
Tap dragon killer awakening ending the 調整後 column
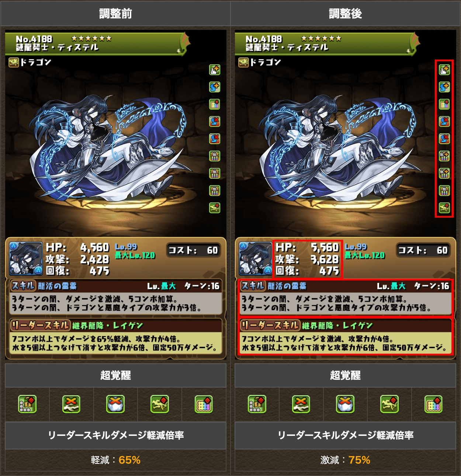pos(444,208)
